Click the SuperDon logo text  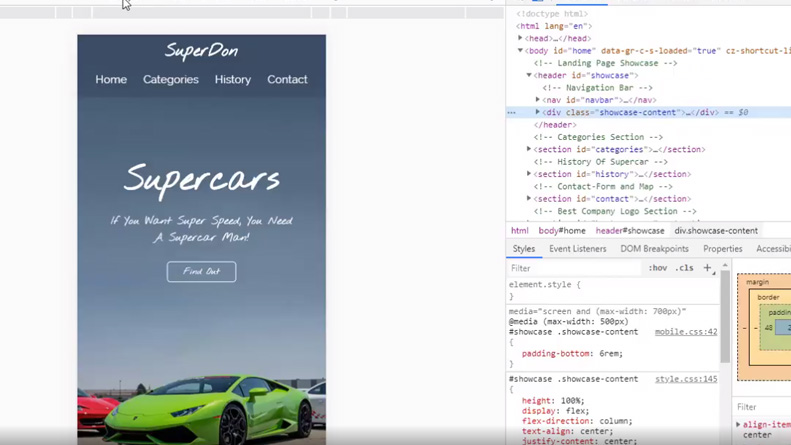point(201,51)
